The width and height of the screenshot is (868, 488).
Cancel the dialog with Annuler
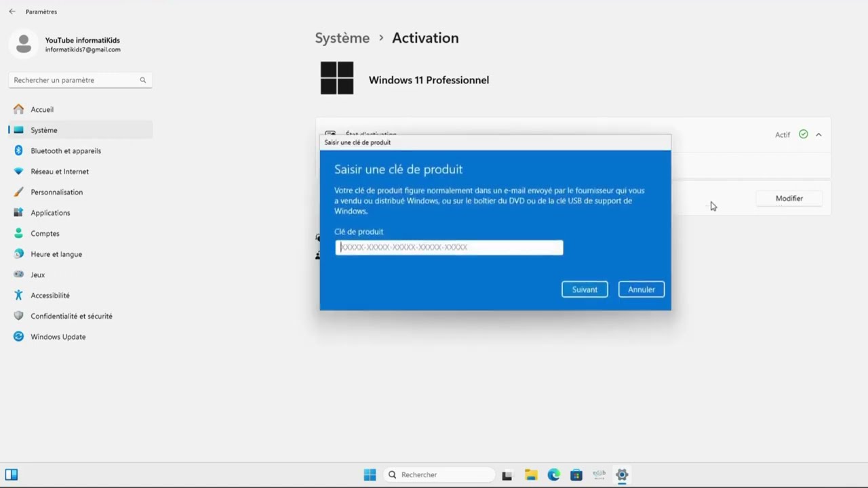click(642, 289)
